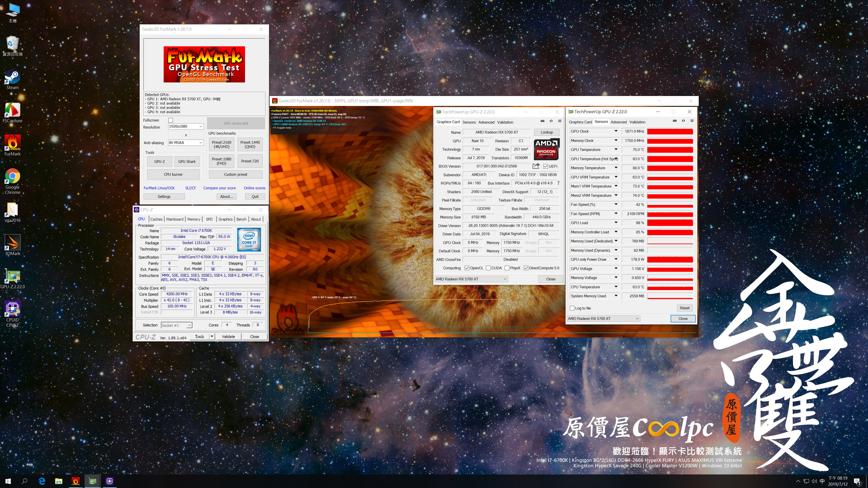Click the GPU Clock red graph bar
The width and height of the screenshot is (868, 488).
[670, 131]
